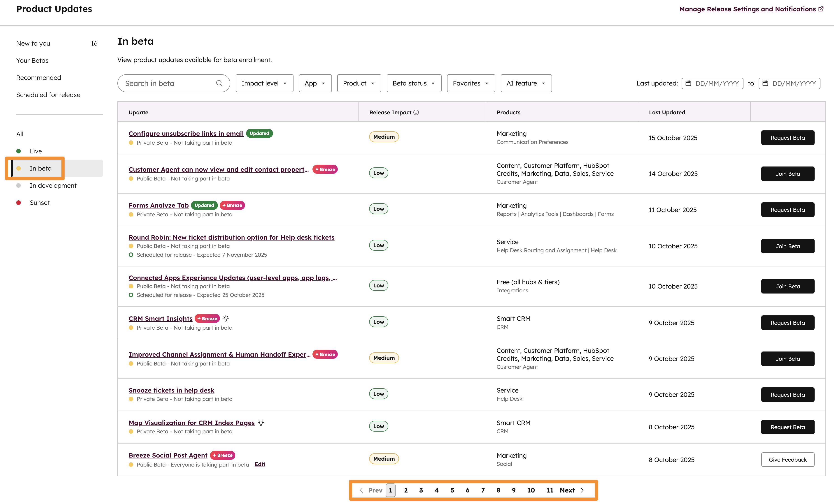This screenshot has height=504, width=834.
Task: Open the first Last updated calendar icon
Action: click(689, 83)
